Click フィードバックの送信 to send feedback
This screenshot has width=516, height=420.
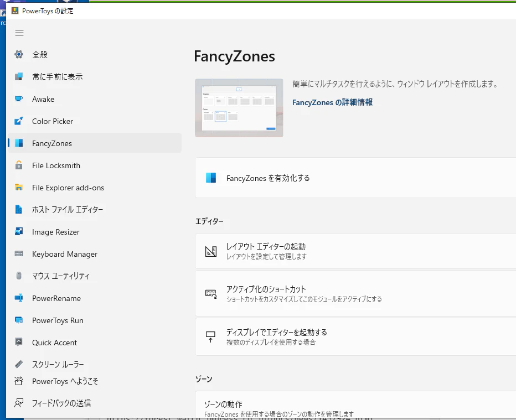coord(95,402)
